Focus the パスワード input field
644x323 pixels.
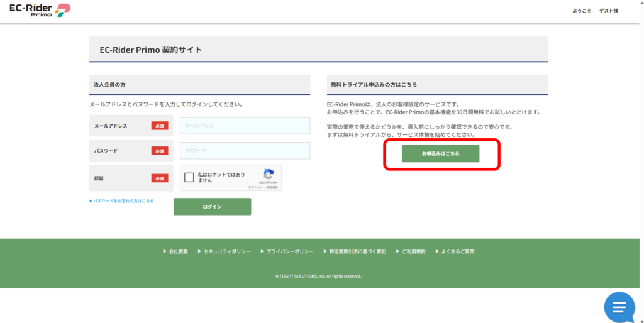click(x=245, y=151)
